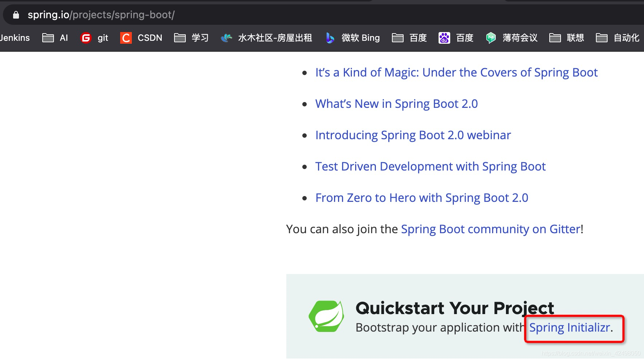Open the 百度 bookmarks folder
This screenshot has width=644, height=360.
pos(409,38)
